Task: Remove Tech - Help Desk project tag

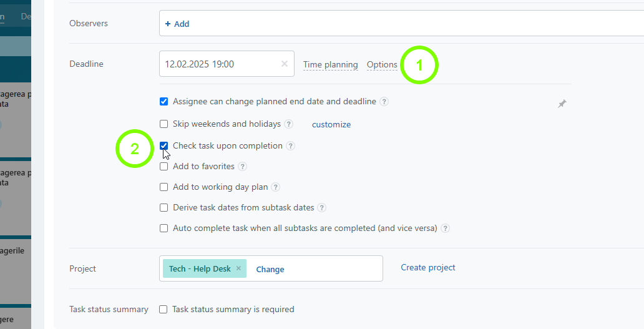Action: [x=238, y=268]
